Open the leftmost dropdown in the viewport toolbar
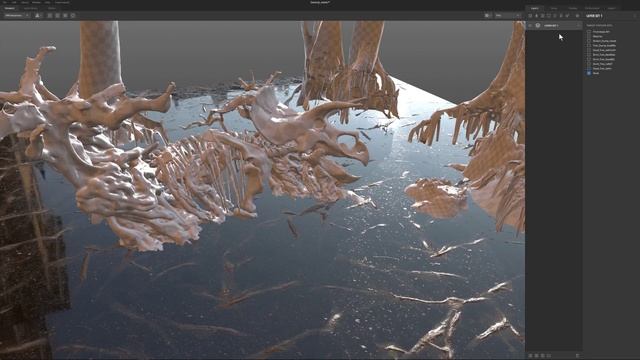 coord(16,16)
